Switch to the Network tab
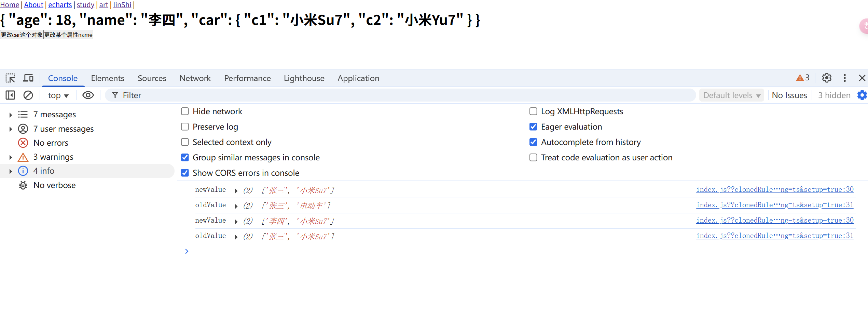The image size is (868, 318). [195, 78]
